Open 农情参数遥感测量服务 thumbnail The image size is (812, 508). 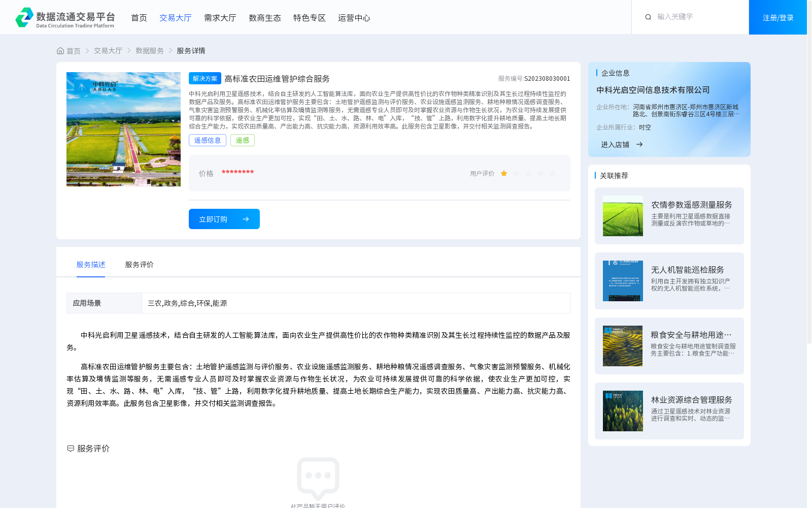pos(623,216)
